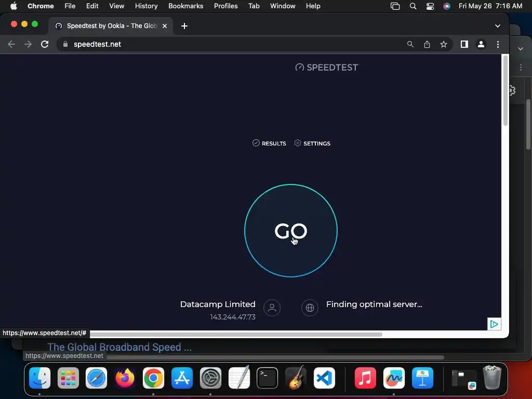
Task: Open the Window menu
Action: pos(283,6)
